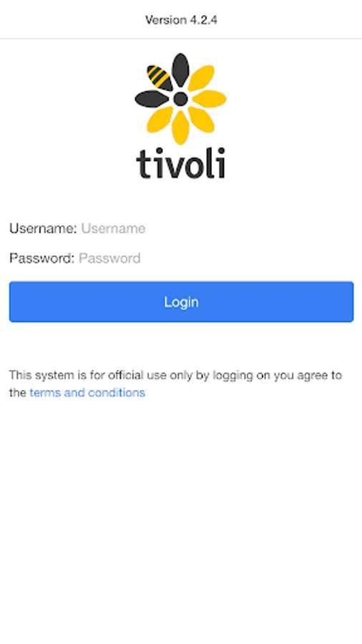Click the Version 4.2.4 header text
Viewport: 362px width, 644px height.
coord(181,20)
